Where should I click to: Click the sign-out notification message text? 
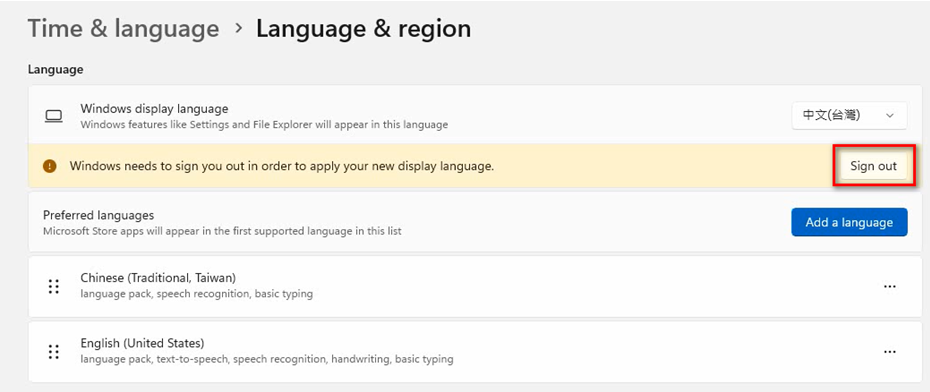pos(282,167)
